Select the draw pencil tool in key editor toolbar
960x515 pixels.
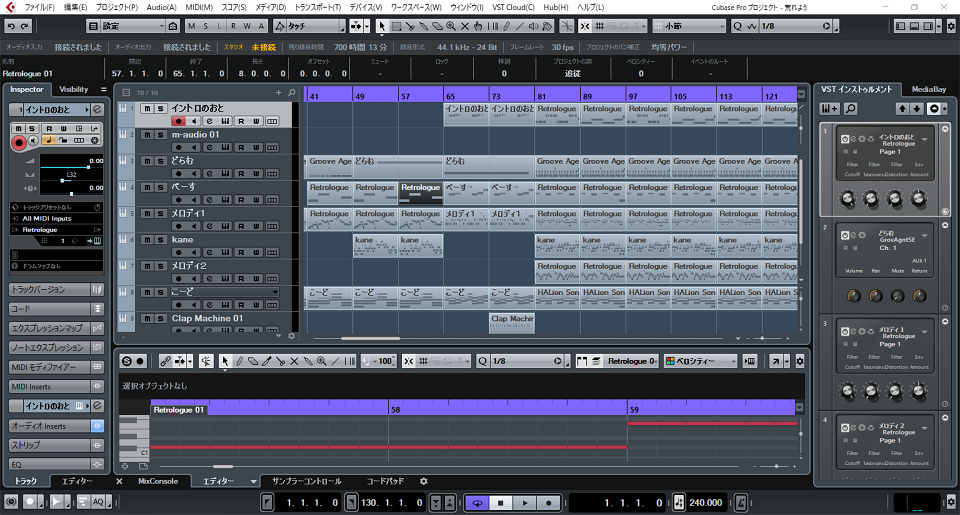pyautogui.click(x=239, y=361)
